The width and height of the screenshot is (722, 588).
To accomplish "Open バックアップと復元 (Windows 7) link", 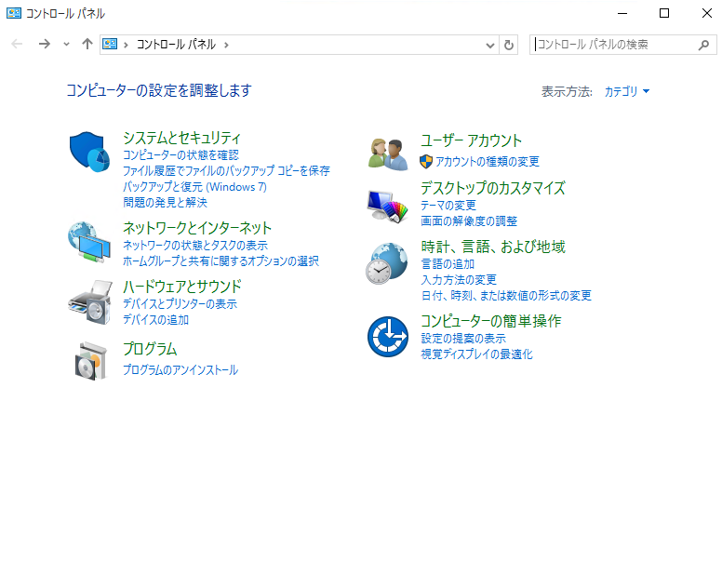I will [x=194, y=186].
